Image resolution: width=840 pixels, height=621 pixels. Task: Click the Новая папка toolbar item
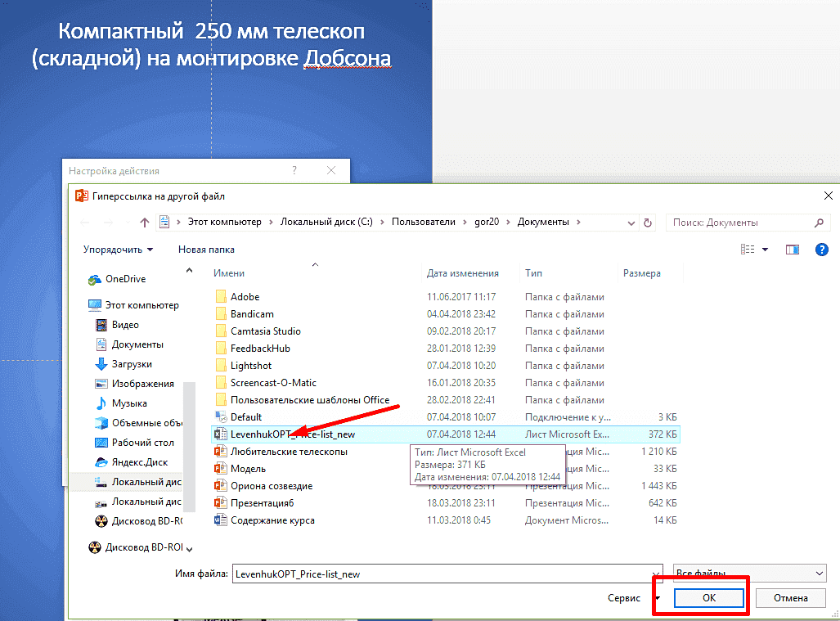(206, 250)
